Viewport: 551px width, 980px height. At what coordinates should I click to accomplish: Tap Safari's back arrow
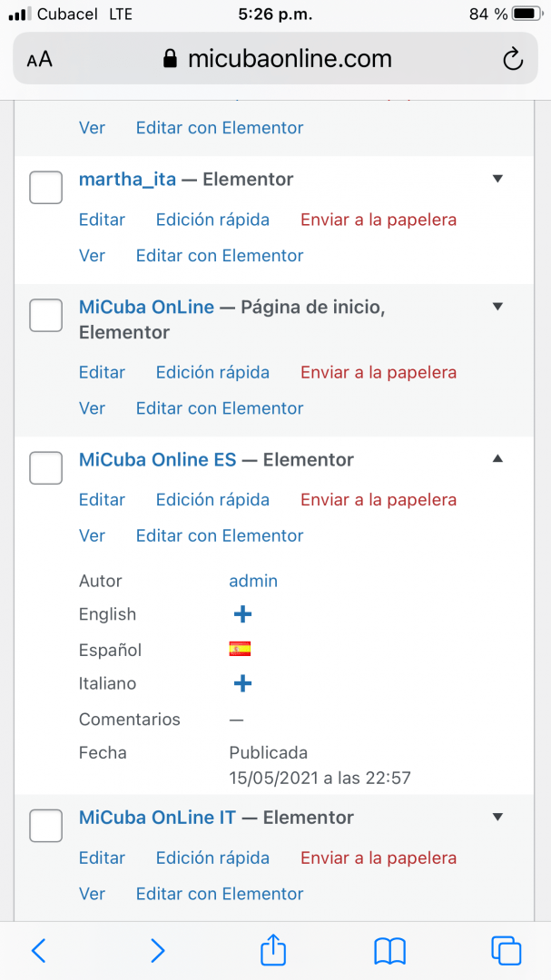pos(39,951)
